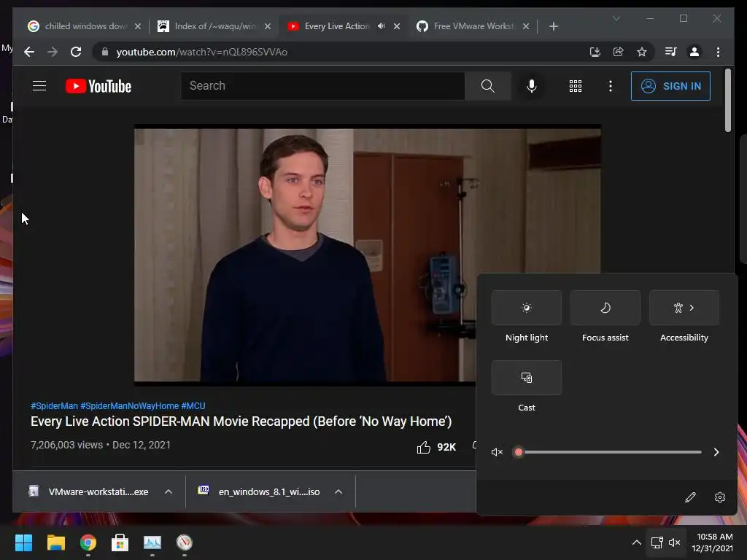Toggle Focus assist quick setting
747x560 pixels.
605,308
